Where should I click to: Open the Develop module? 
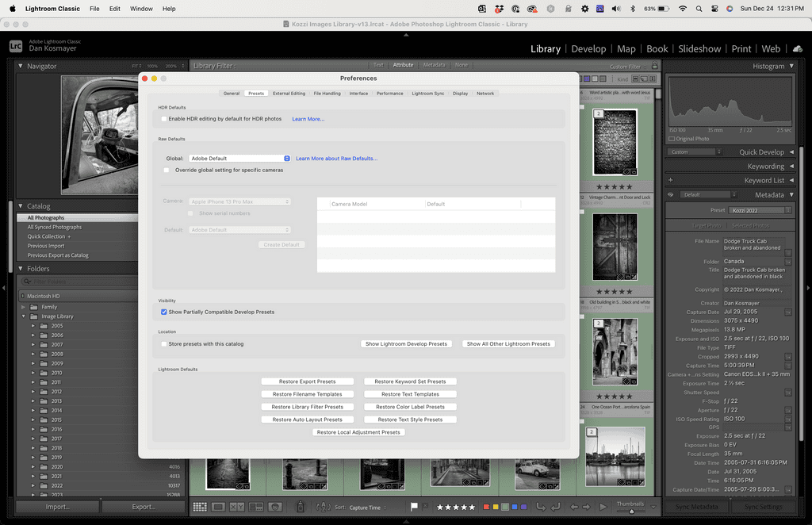coord(588,48)
